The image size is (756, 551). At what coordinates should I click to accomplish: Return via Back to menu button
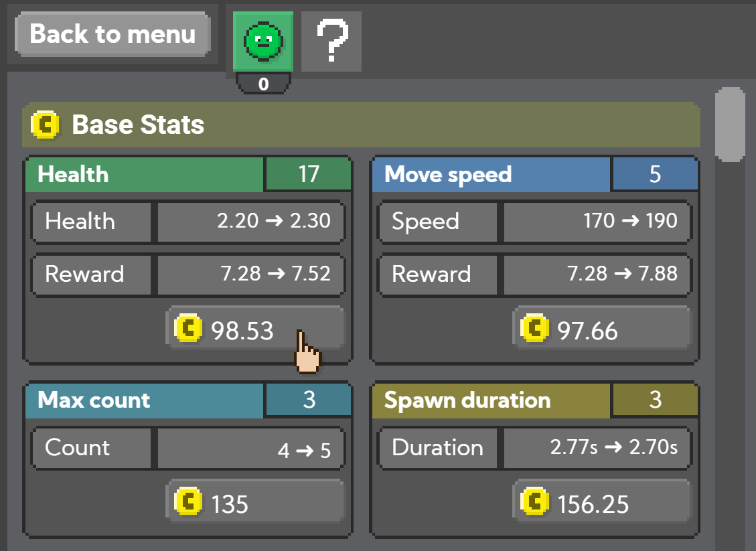(112, 33)
